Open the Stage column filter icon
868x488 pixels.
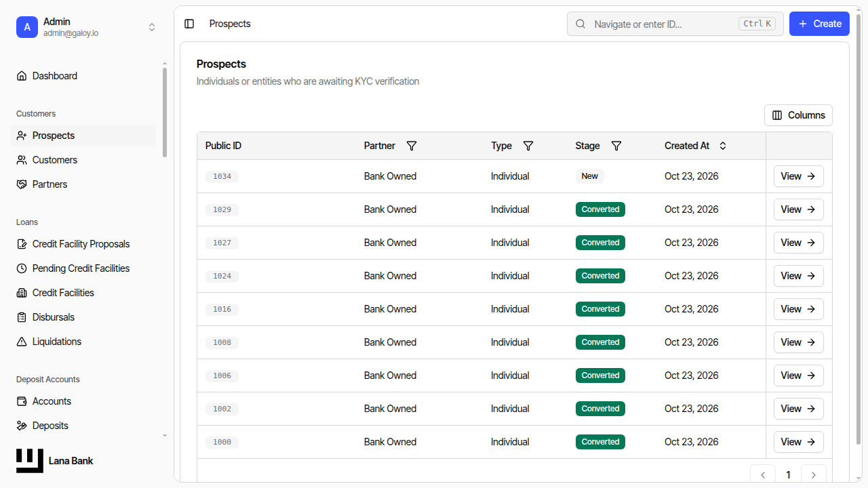pos(616,146)
